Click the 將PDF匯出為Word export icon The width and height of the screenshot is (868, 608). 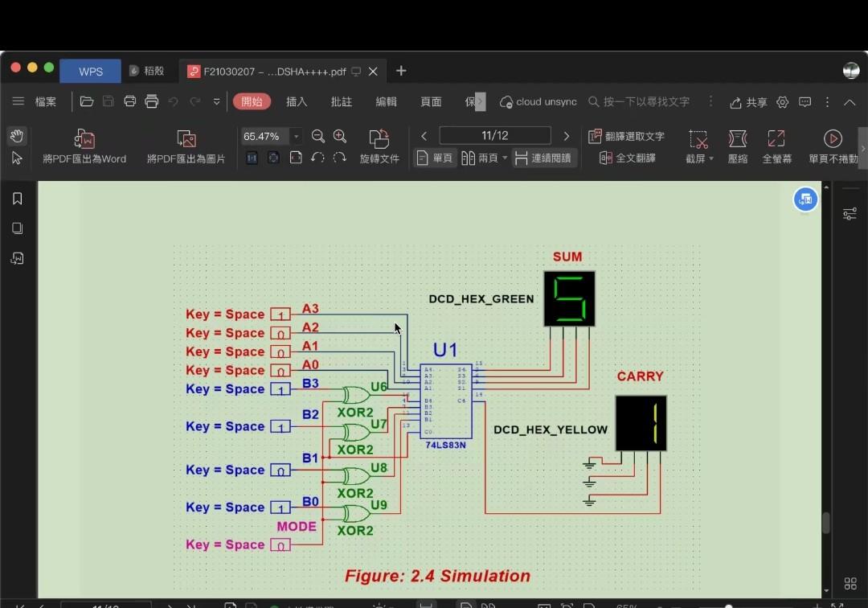(x=84, y=138)
